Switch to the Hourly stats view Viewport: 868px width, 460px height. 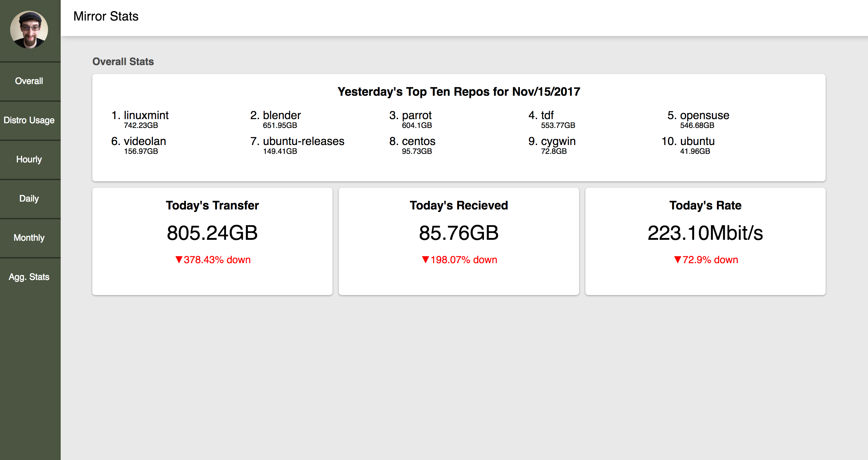pos(29,159)
